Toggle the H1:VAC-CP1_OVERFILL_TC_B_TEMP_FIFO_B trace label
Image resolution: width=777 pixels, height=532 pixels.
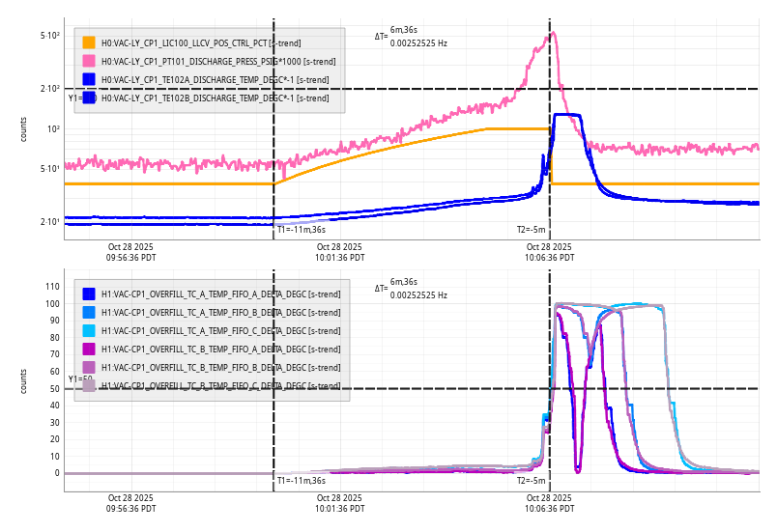click(220, 367)
